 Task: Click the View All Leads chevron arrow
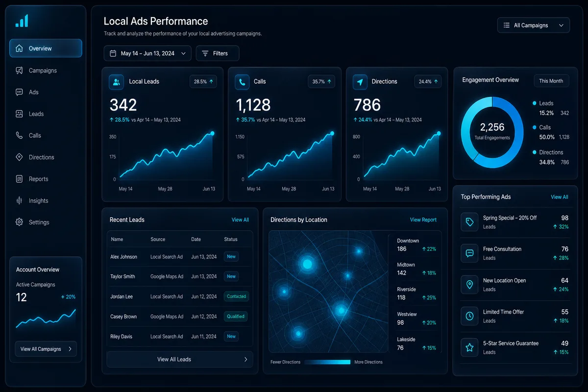coord(245,359)
